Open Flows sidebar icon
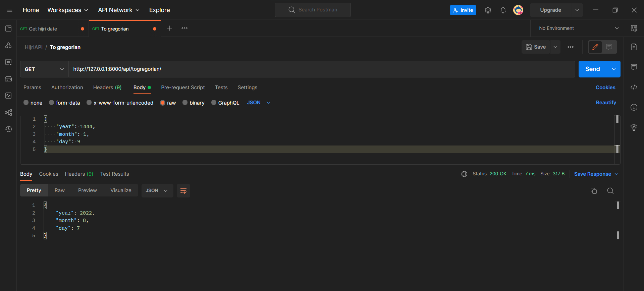This screenshot has height=291, width=644. [x=8, y=112]
